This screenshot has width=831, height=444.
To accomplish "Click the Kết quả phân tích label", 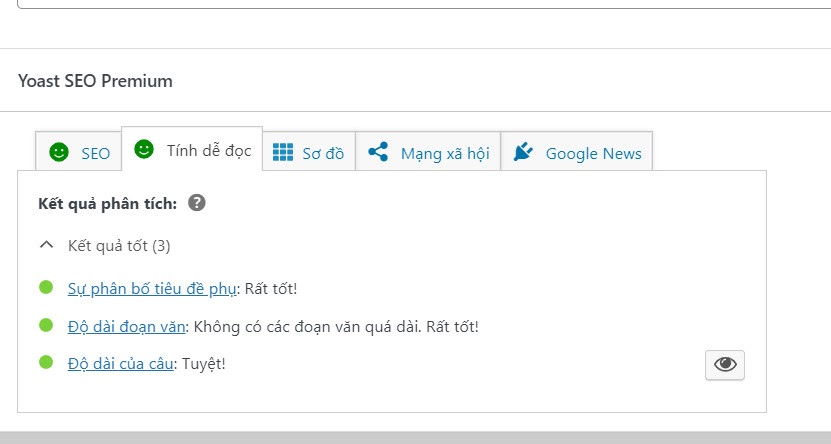I will pyautogui.click(x=108, y=203).
